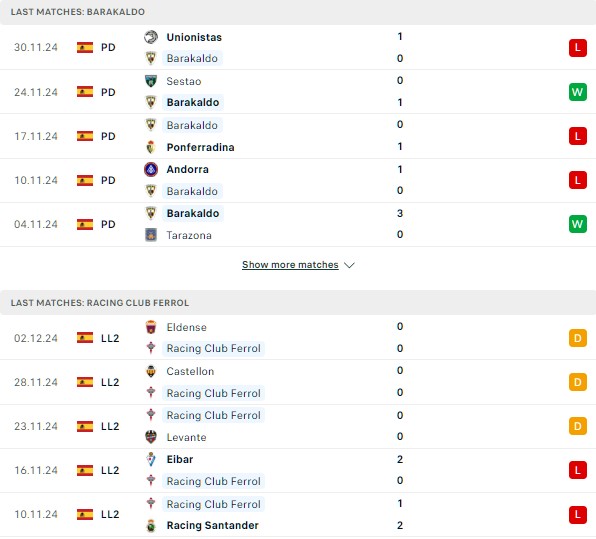Open the Ponferradina team name link
The width and height of the screenshot is (596, 539).
(x=200, y=147)
